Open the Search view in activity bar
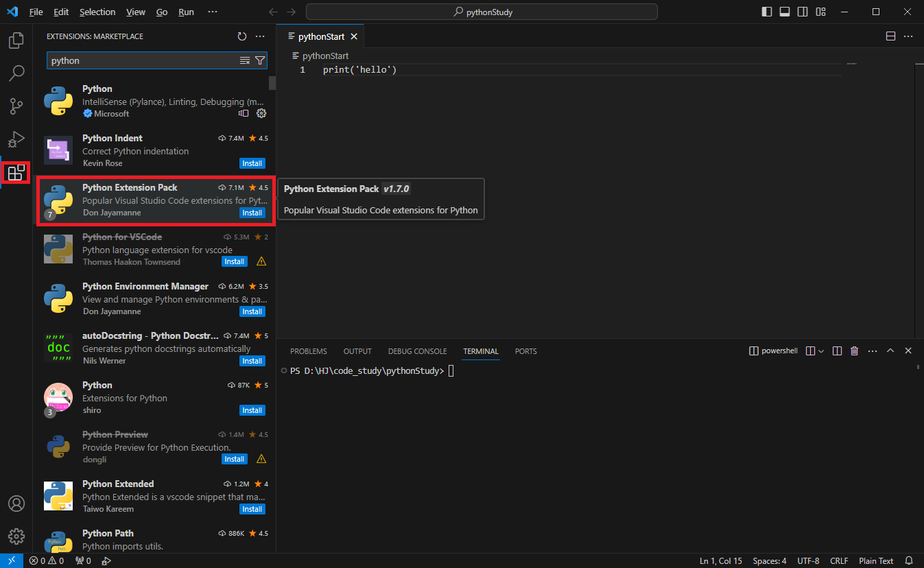924x568 pixels. 16,73
